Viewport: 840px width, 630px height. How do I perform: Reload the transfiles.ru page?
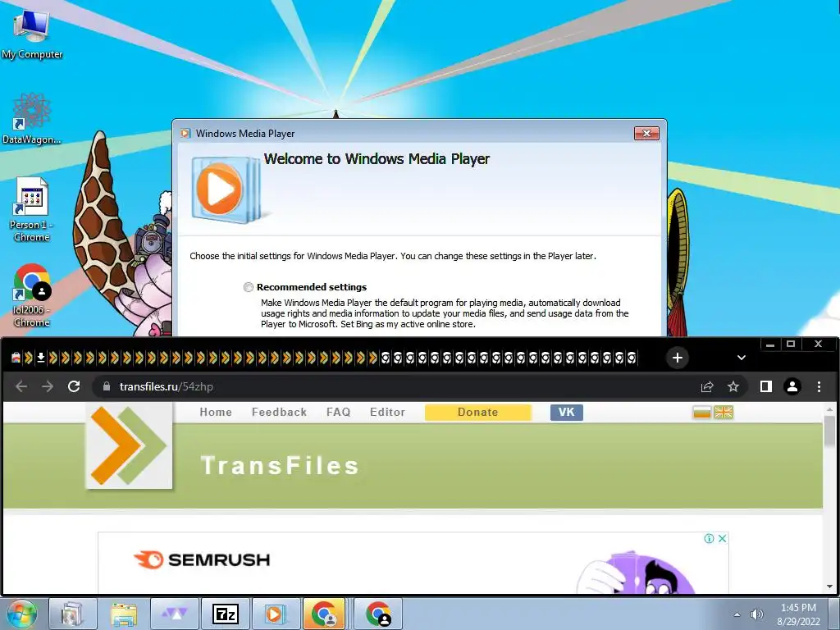[x=74, y=386]
